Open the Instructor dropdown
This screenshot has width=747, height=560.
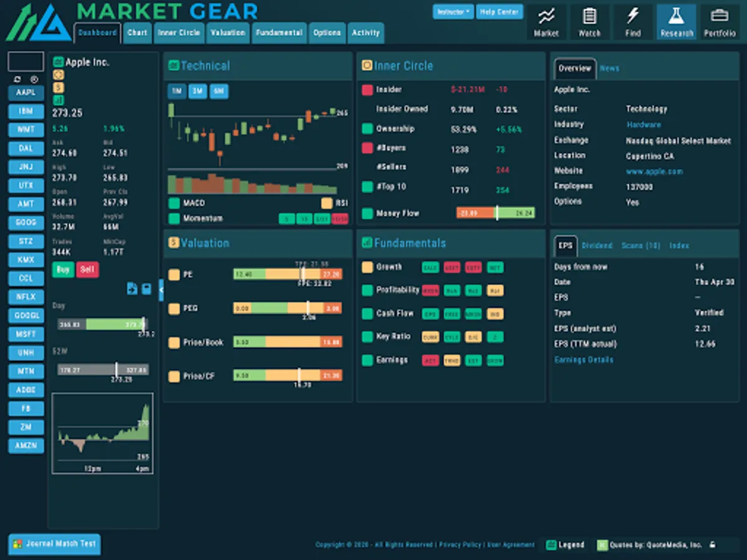click(453, 12)
